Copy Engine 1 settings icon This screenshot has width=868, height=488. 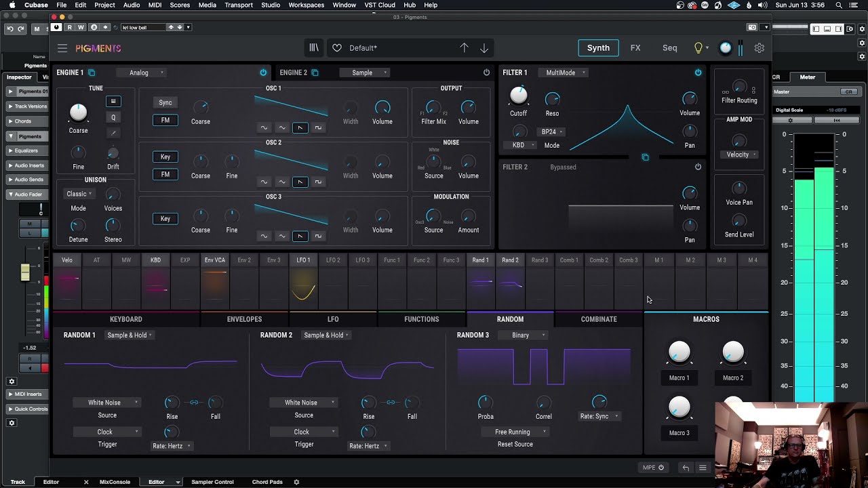coord(92,73)
